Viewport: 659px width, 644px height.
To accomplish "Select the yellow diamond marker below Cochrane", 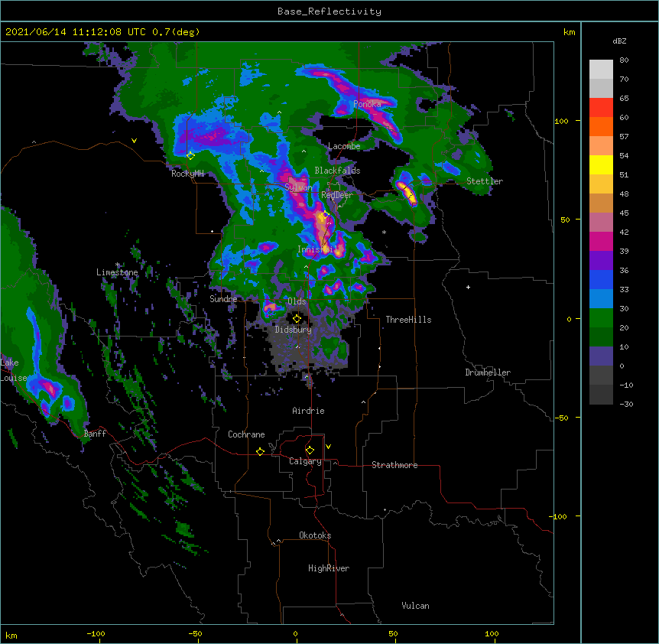I will [x=260, y=451].
